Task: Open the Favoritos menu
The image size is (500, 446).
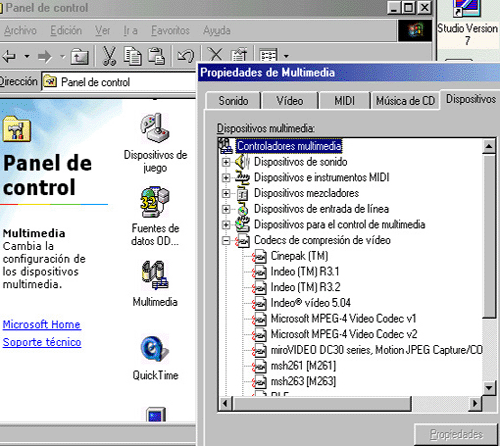Action: point(170,30)
